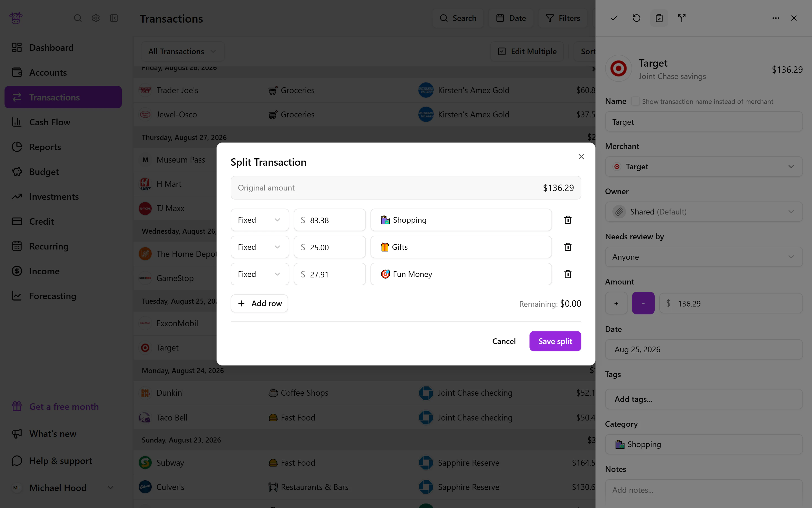Open the Recurring page

63,246
